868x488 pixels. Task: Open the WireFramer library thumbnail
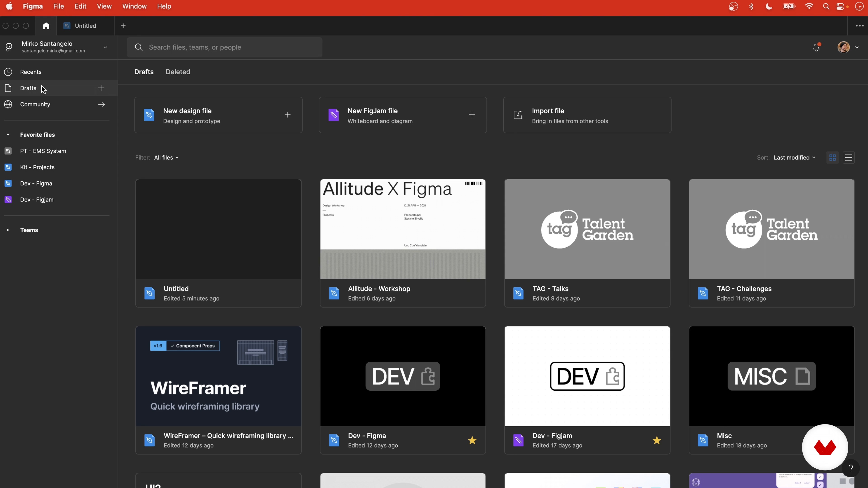pos(218,376)
